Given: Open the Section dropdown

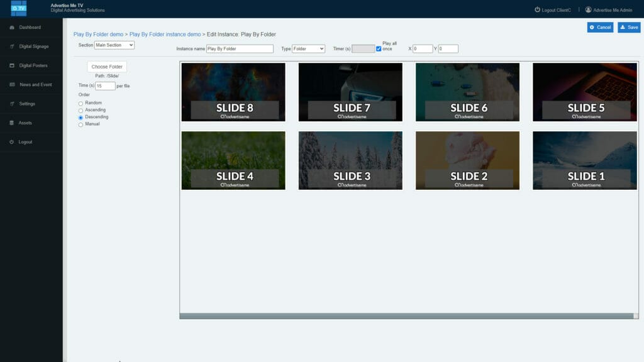Looking at the screenshot, I should pyautogui.click(x=114, y=45).
